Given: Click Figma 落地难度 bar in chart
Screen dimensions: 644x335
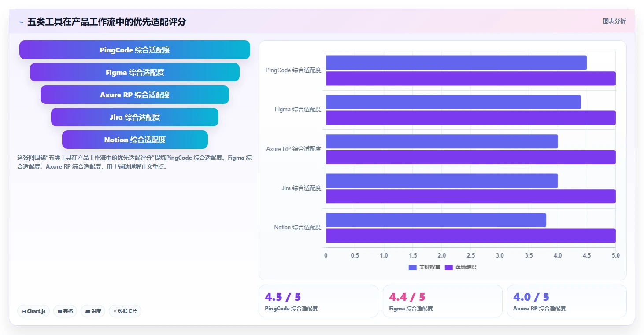Looking at the screenshot, I should (x=471, y=118).
